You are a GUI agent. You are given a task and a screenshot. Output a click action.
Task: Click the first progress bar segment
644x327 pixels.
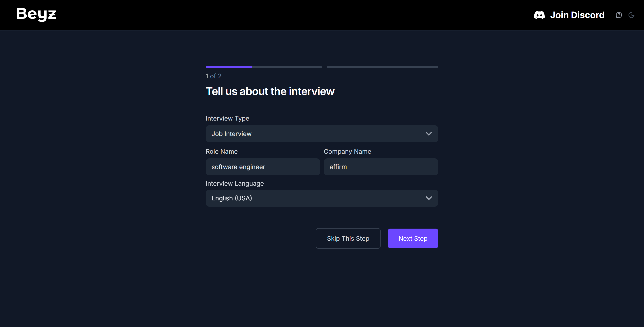click(263, 67)
